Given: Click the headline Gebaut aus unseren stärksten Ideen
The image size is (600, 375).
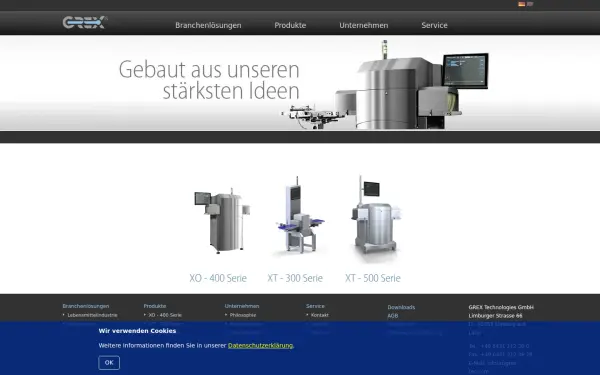Looking at the screenshot, I should (x=209, y=80).
